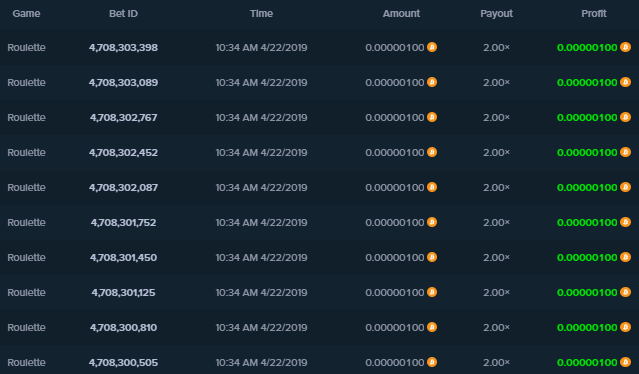Viewport: 639px width, 374px height.
Task: Click the 2.00× payout of bet 4,708,301,125
Action: tap(496, 293)
